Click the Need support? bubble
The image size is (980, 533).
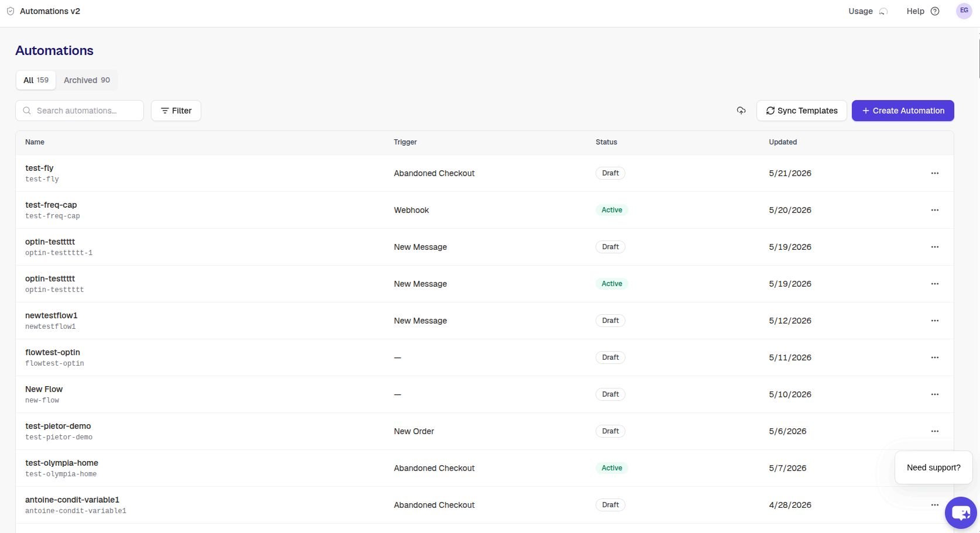(934, 467)
